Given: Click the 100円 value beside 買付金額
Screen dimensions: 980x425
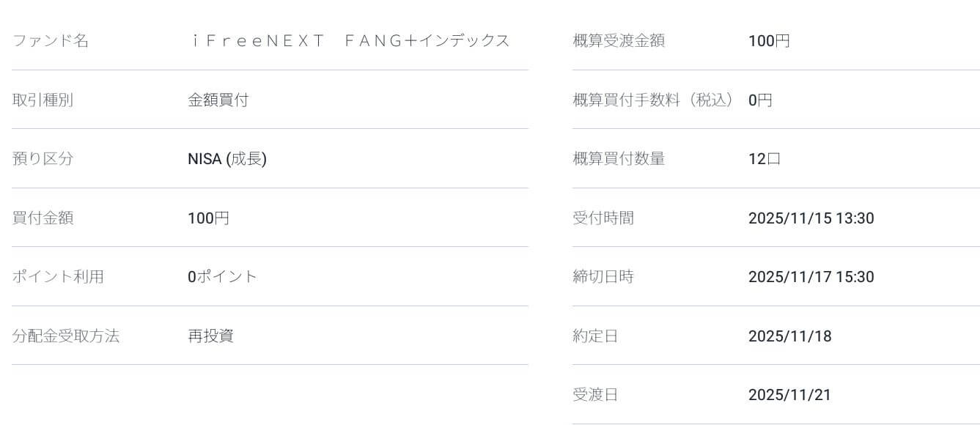Looking at the screenshot, I should click(x=208, y=218).
